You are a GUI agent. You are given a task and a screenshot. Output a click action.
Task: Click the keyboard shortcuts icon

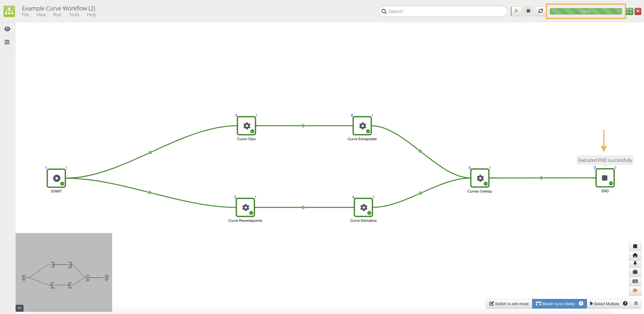pos(635,281)
